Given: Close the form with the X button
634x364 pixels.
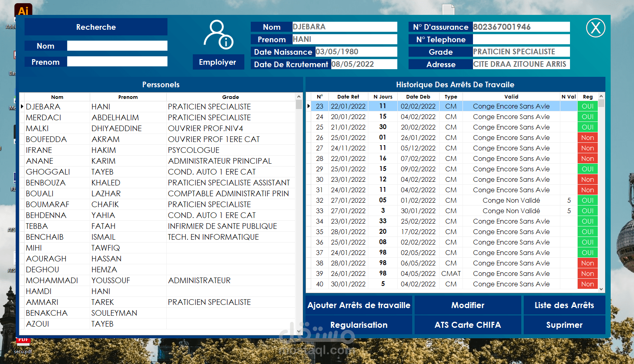Looking at the screenshot, I should (595, 28).
